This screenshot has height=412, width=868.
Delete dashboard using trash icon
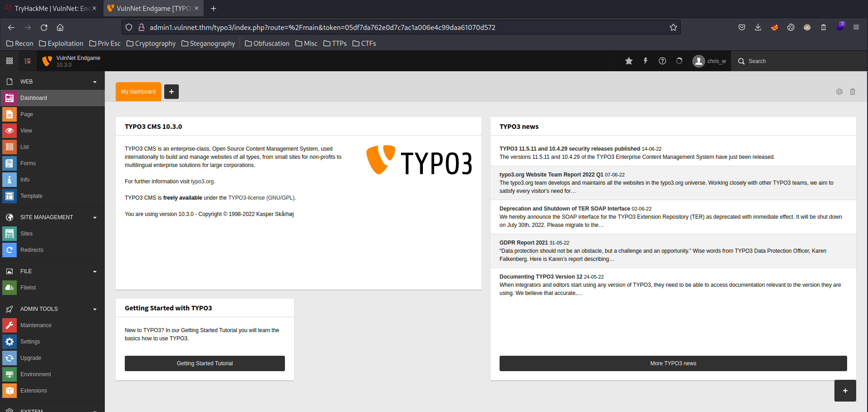(x=853, y=92)
